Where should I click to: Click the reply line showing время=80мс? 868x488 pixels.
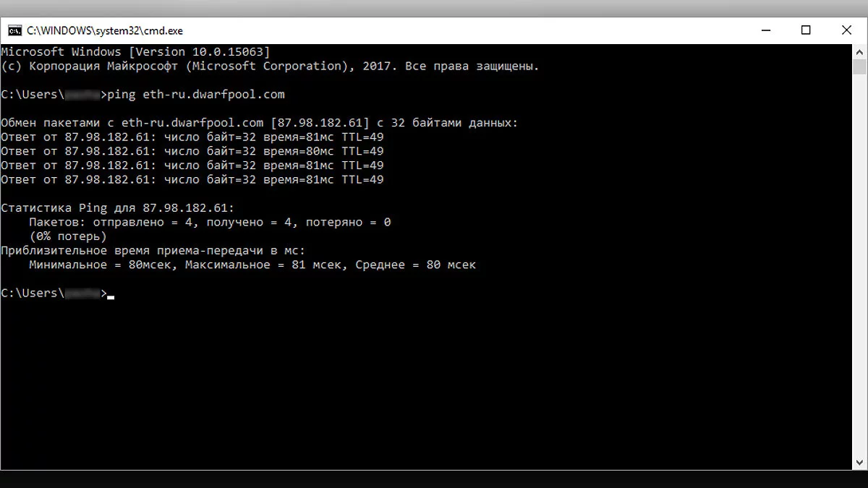(x=192, y=151)
